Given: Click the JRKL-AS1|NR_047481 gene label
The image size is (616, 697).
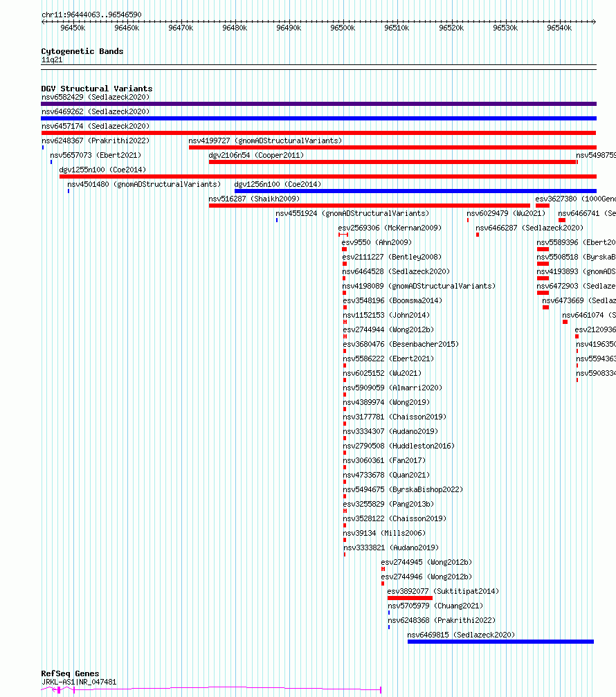Looking at the screenshot, I should (x=79, y=682).
